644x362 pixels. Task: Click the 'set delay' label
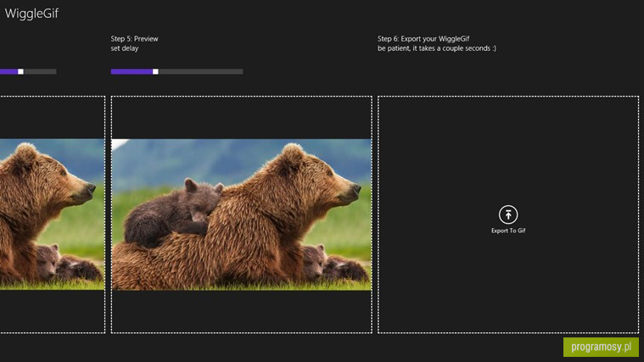point(125,48)
